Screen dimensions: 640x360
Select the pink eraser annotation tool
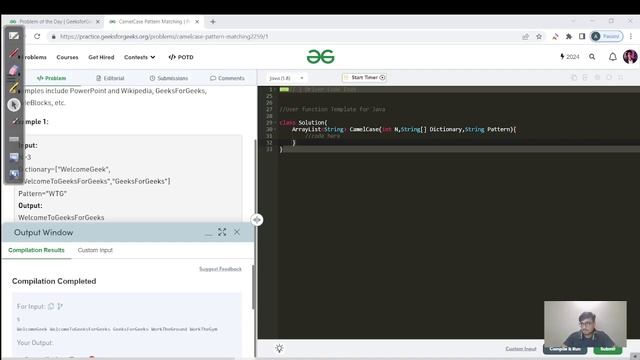click(x=14, y=70)
